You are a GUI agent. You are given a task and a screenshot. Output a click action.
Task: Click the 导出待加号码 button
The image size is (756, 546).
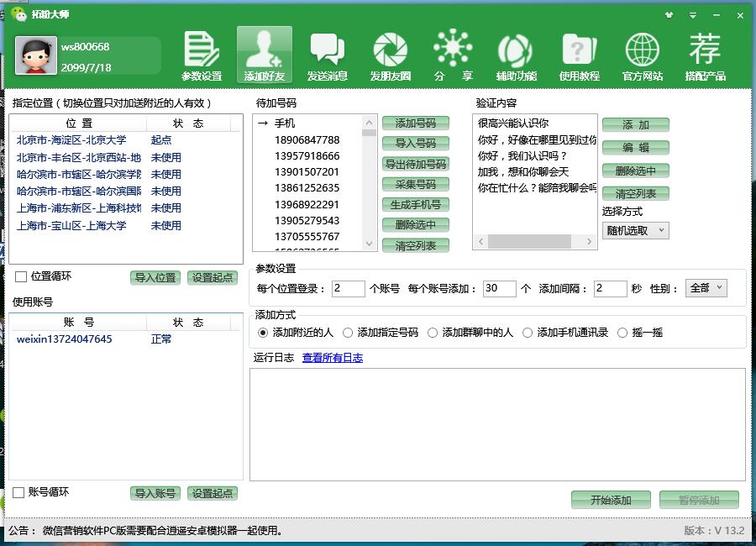(x=416, y=164)
